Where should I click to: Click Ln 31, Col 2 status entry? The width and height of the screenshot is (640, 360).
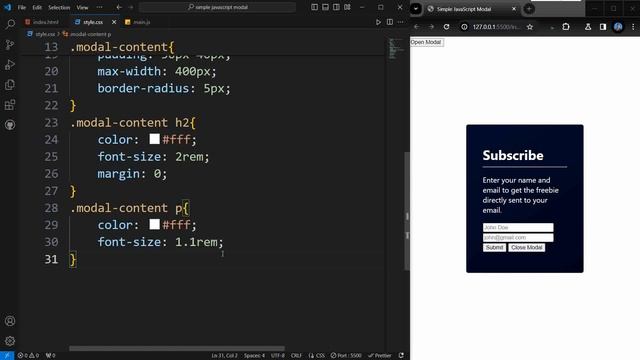point(224,356)
